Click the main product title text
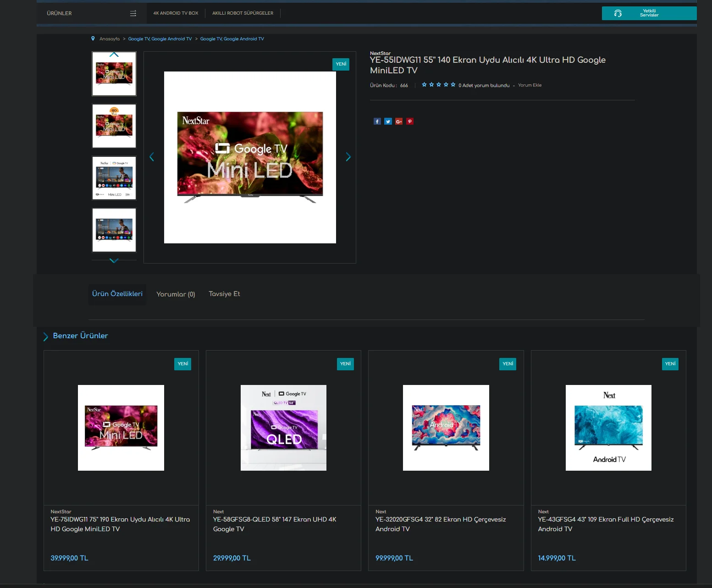The height and width of the screenshot is (588, 712). [488, 65]
